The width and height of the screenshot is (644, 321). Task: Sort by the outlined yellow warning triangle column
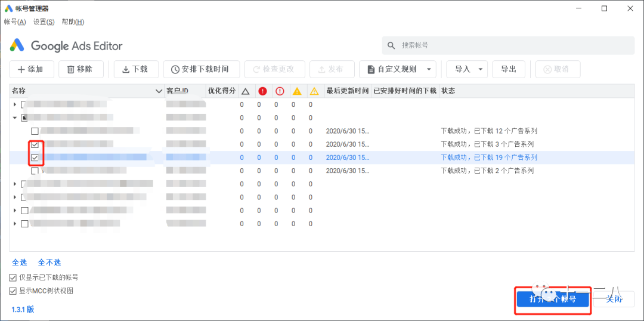(x=314, y=91)
